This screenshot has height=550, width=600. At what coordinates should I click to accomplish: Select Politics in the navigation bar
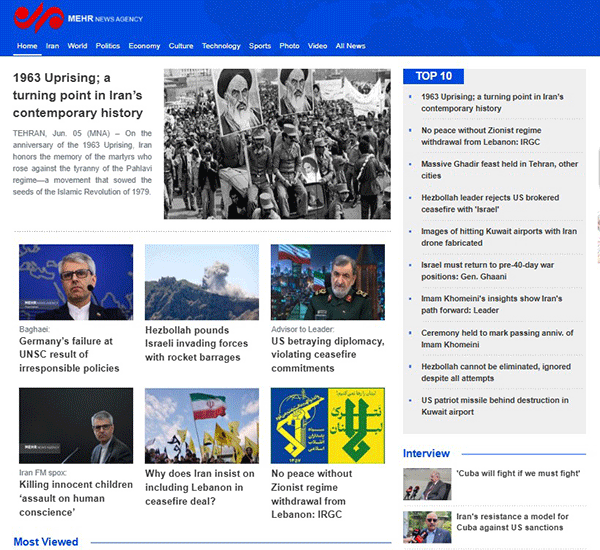coord(108,46)
